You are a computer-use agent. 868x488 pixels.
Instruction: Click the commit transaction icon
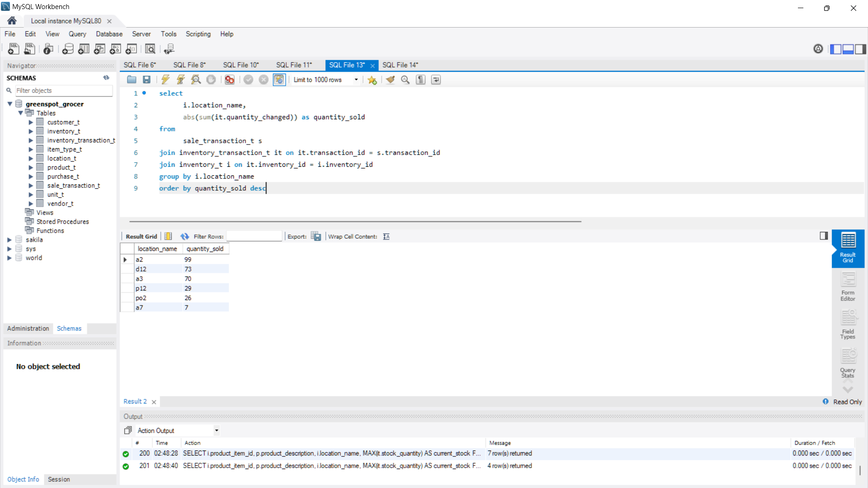[x=248, y=80]
